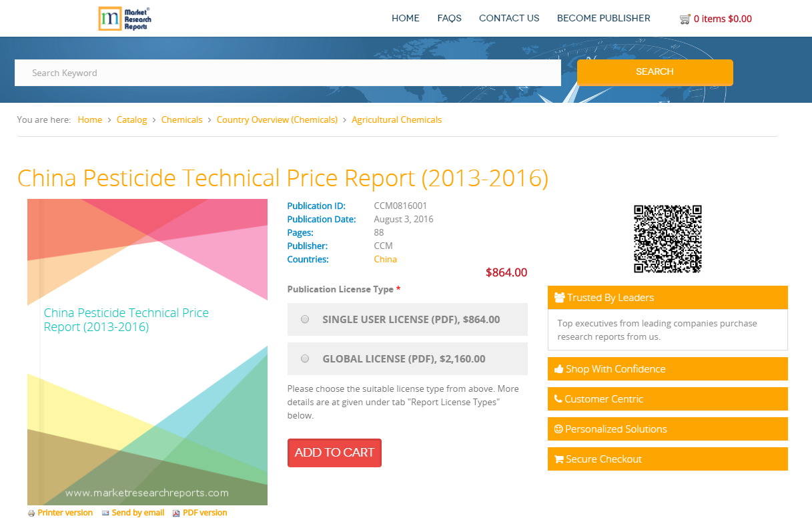This screenshot has height=522, width=812.
Task: Click the Publisher value CCM
Action: 384,246
